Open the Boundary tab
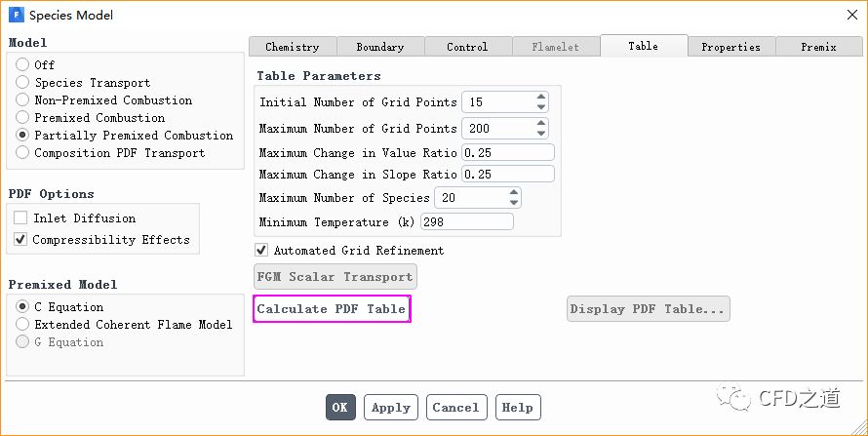Image resolution: width=868 pixels, height=436 pixels. coord(380,47)
